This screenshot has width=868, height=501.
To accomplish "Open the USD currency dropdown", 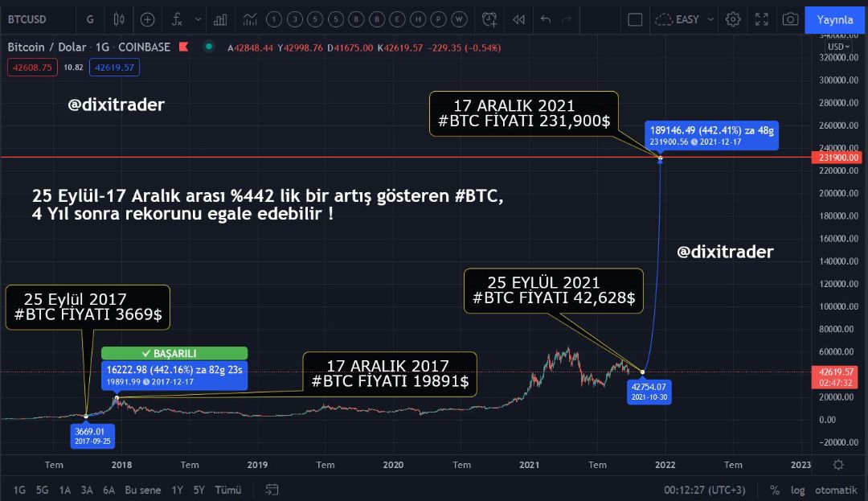I will click(x=838, y=47).
